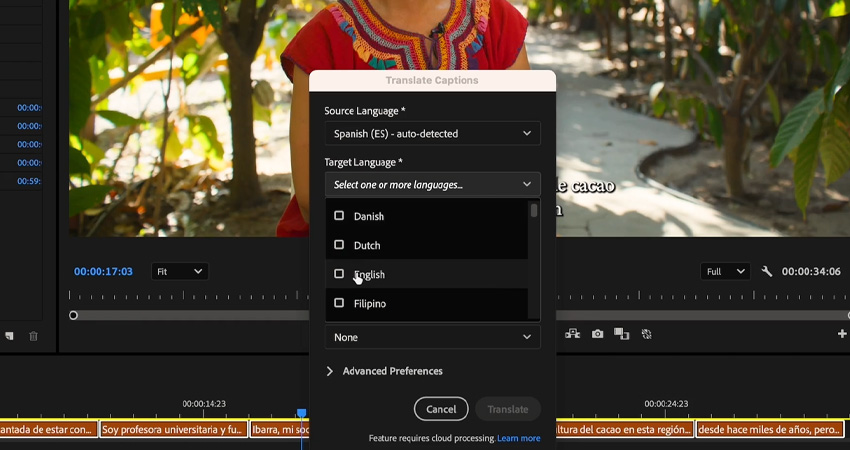Tick the Filipino language checkbox
The image size is (850, 450).
339,303
